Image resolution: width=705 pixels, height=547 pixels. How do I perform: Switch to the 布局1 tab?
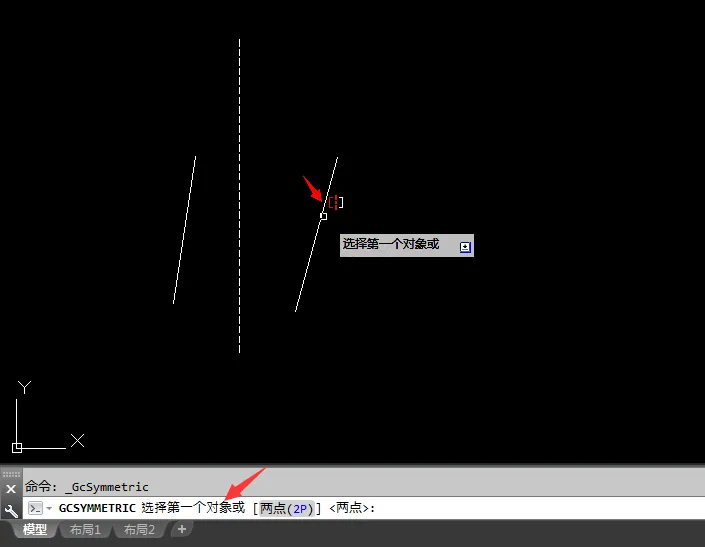tap(85, 529)
